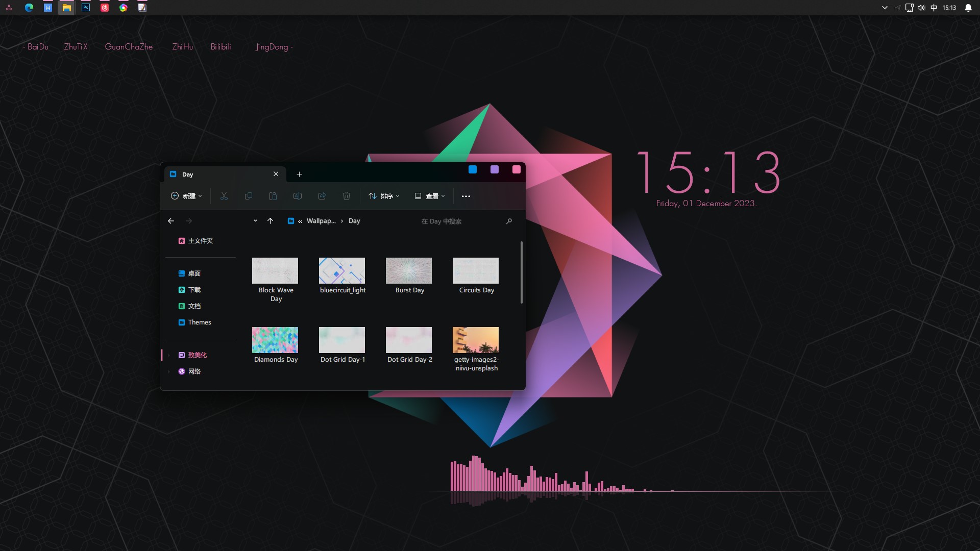This screenshot has height=551, width=980.
Task: Click the Paste icon in the toolbar
Action: click(x=273, y=196)
